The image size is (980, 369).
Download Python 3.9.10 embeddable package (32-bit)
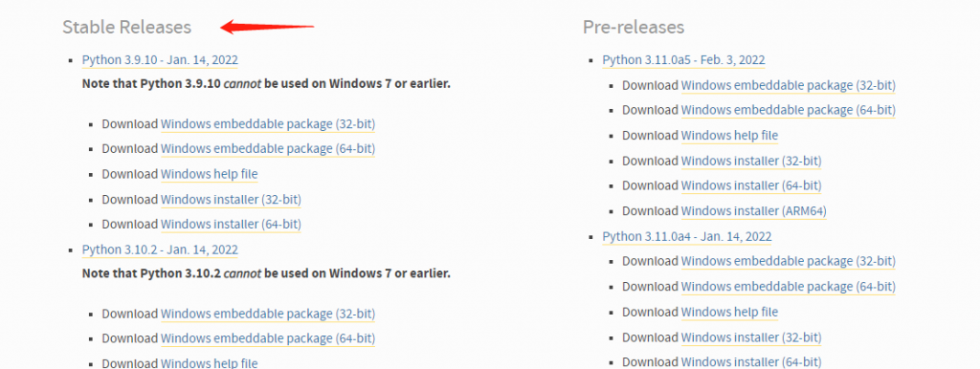tap(268, 124)
